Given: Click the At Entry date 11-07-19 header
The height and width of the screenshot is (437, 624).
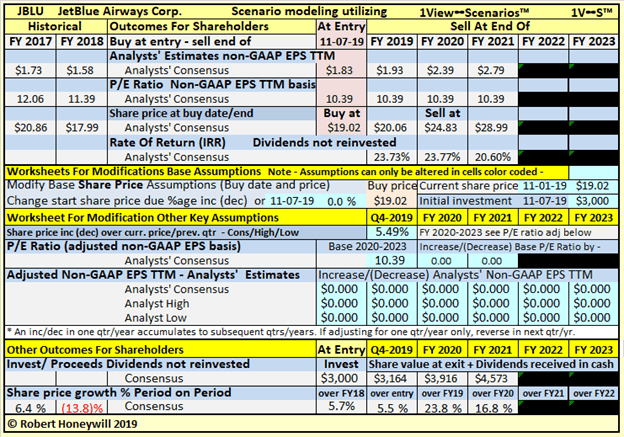Looking at the screenshot, I should click(342, 42).
